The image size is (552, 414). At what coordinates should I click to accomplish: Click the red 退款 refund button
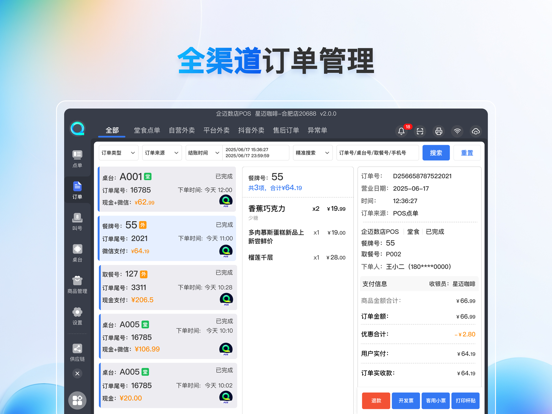(x=376, y=401)
